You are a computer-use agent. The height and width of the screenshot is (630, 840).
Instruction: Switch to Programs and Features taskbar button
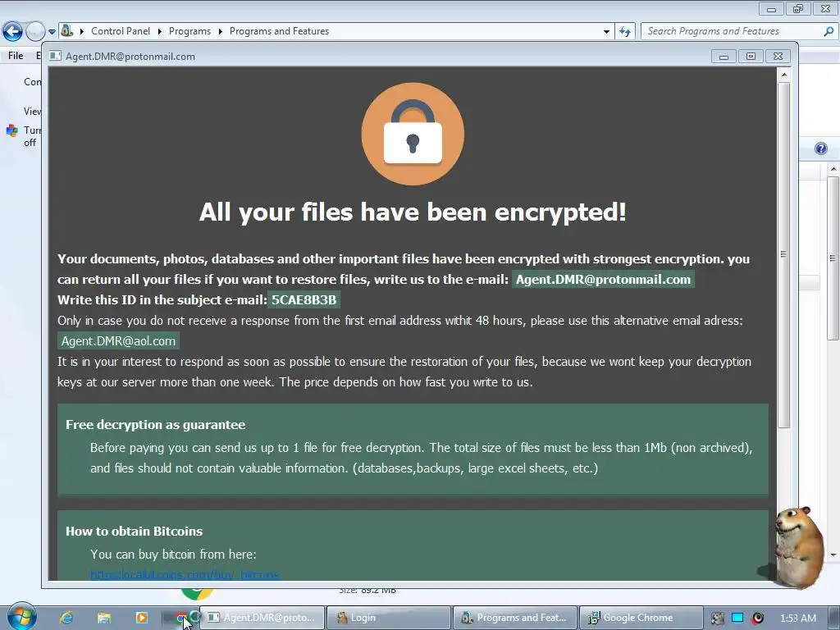coord(515,618)
